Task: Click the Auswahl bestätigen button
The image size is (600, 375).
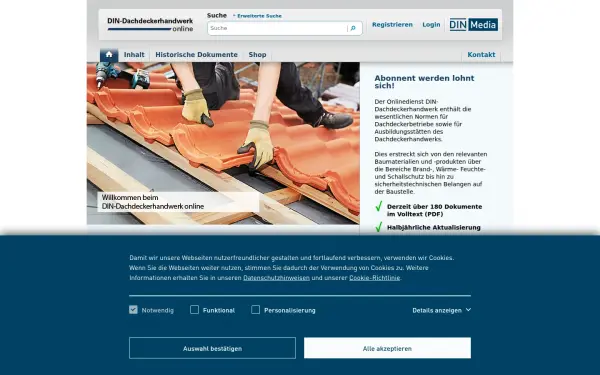Action: (212, 348)
